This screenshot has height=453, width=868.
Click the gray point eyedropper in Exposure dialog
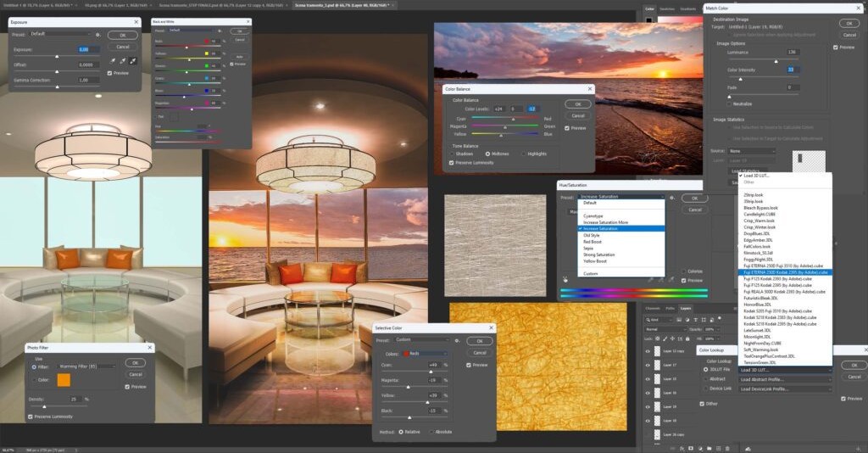(x=123, y=61)
